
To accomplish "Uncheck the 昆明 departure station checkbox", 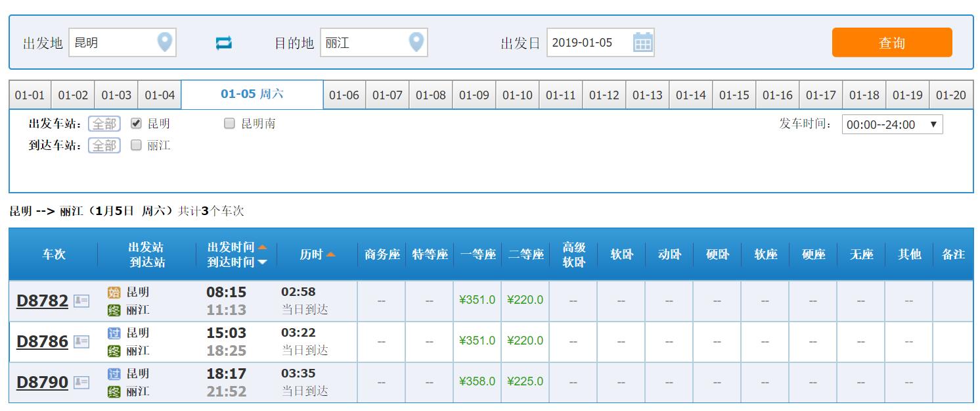I will [x=137, y=123].
